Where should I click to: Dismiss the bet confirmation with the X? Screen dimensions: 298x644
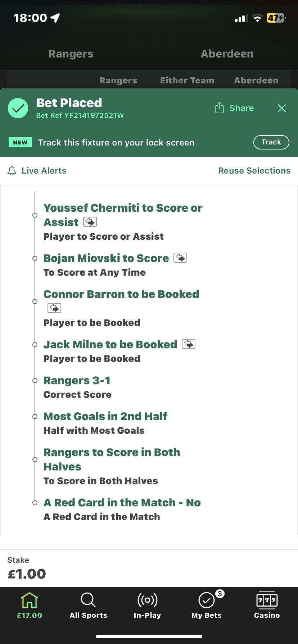click(282, 108)
